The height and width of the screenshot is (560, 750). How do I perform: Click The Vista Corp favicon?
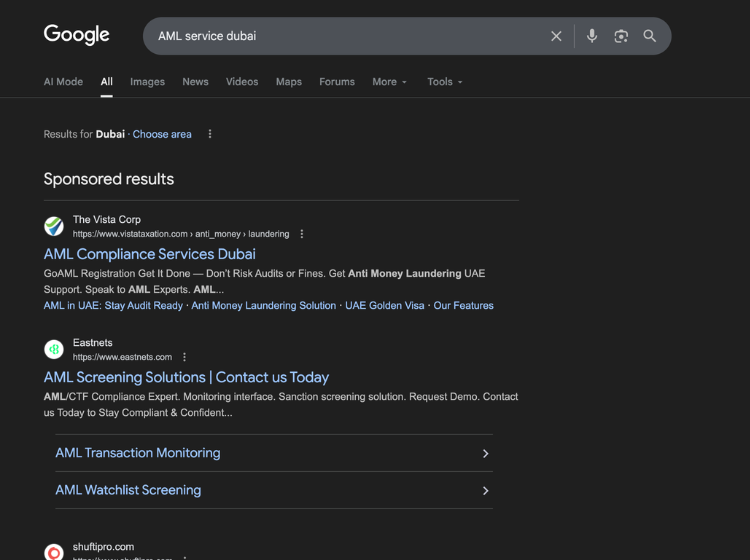pyautogui.click(x=54, y=226)
